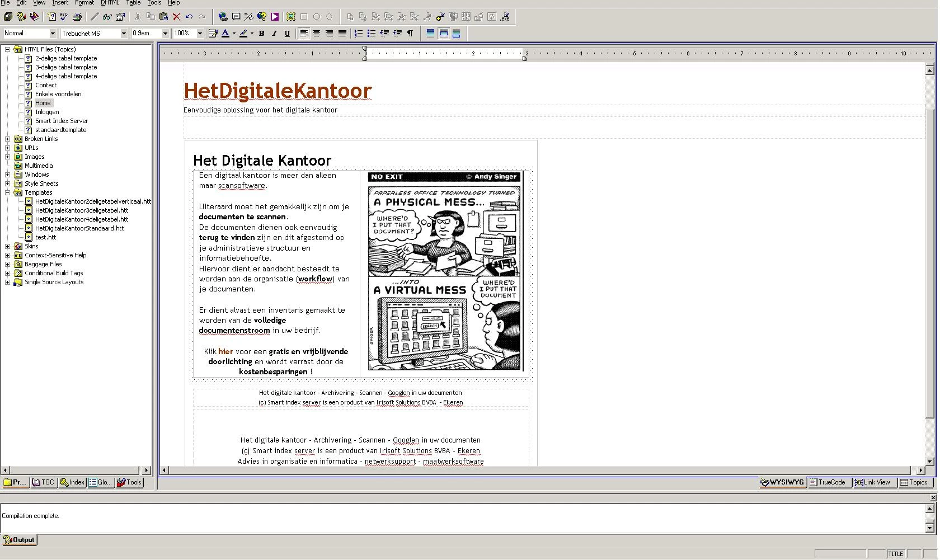Click the New Topic icon
The height and width of the screenshot is (560, 940).
(x=52, y=17)
